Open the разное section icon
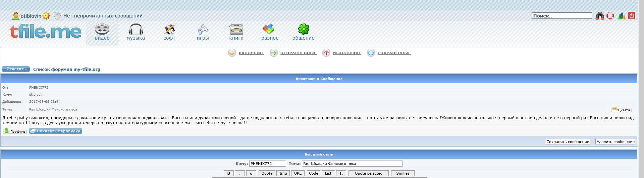 pyautogui.click(x=268, y=29)
